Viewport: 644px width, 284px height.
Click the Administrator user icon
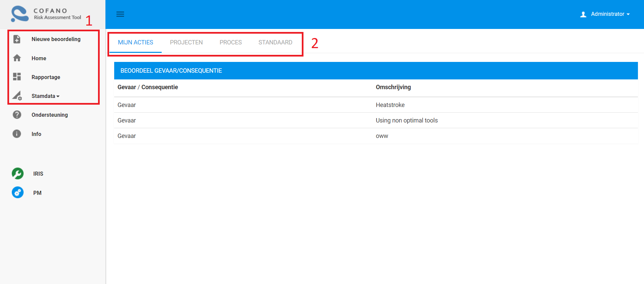(x=583, y=14)
